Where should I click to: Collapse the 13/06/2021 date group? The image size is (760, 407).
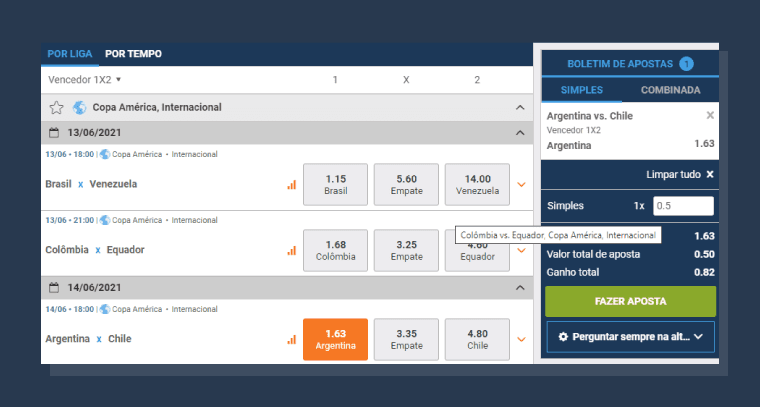(x=520, y=133)
